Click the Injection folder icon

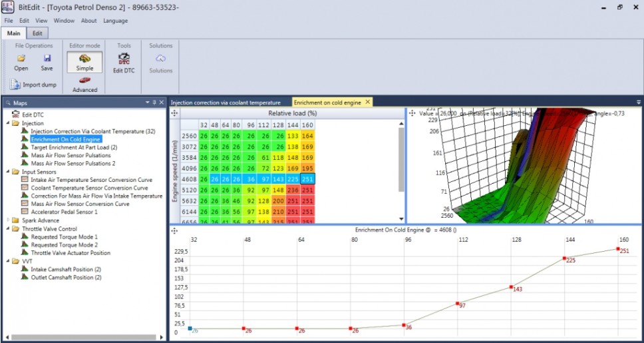(15, 123)
